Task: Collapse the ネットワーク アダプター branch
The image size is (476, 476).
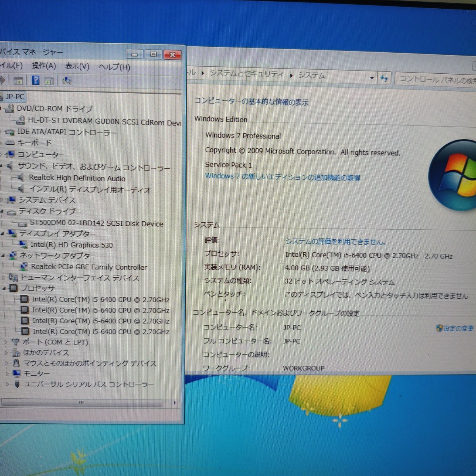Action: [3, 255]
